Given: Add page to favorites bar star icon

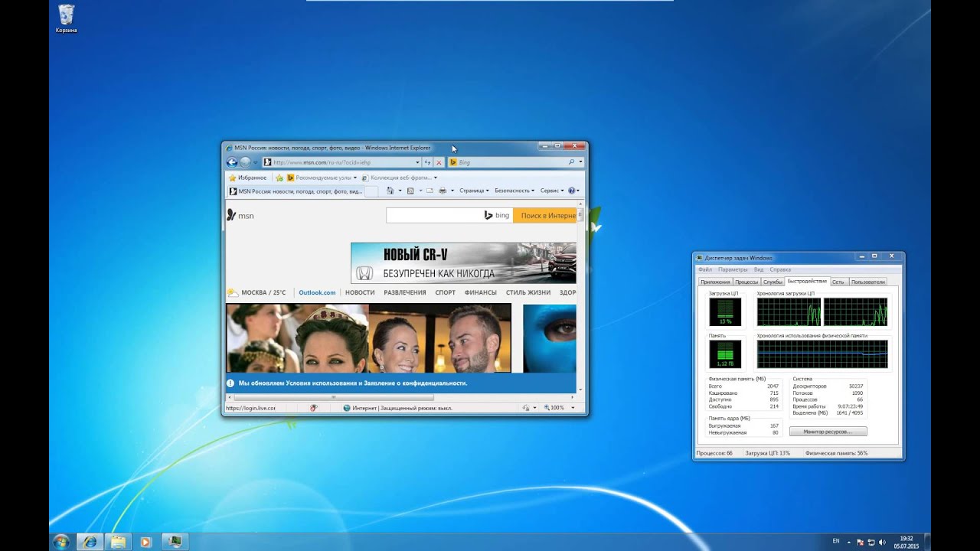Looking at the screenshot, I should [279, 178].
